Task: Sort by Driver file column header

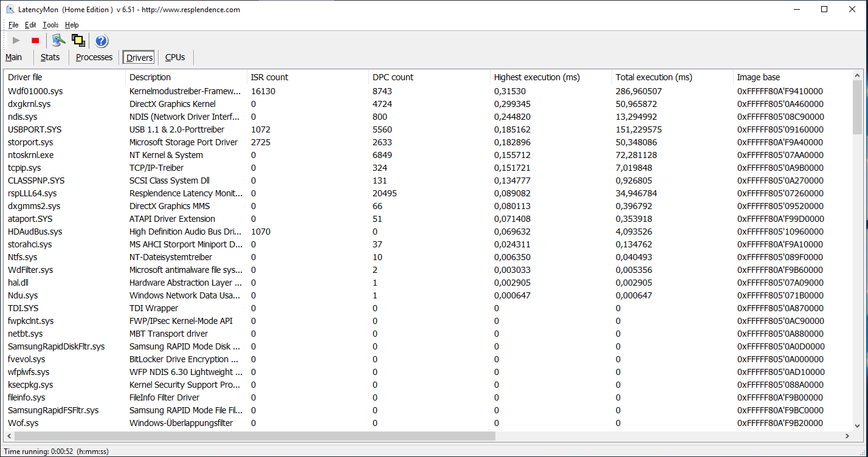Action: (x=64, y=77)
